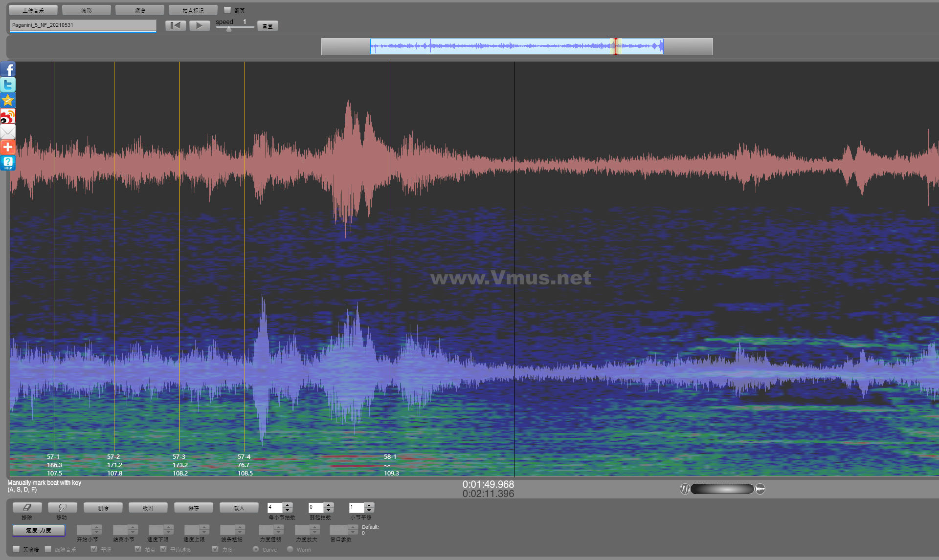Toggle the 翻页 page-flip checkbox
This screenshot has height=560, width=939.
pos(227,10)
